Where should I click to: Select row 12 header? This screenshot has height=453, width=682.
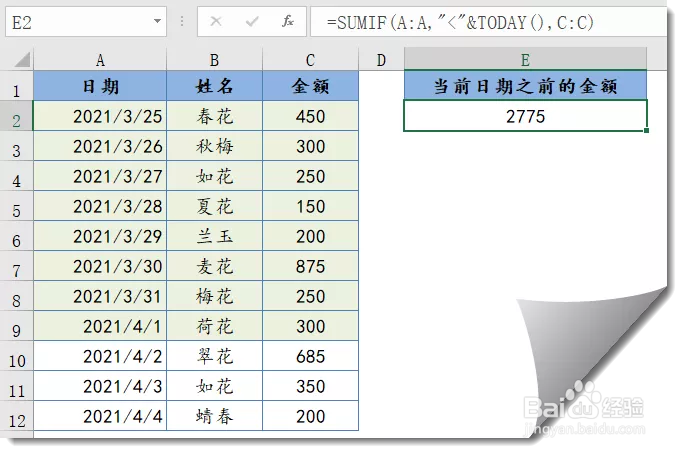(x=17, y=416)
